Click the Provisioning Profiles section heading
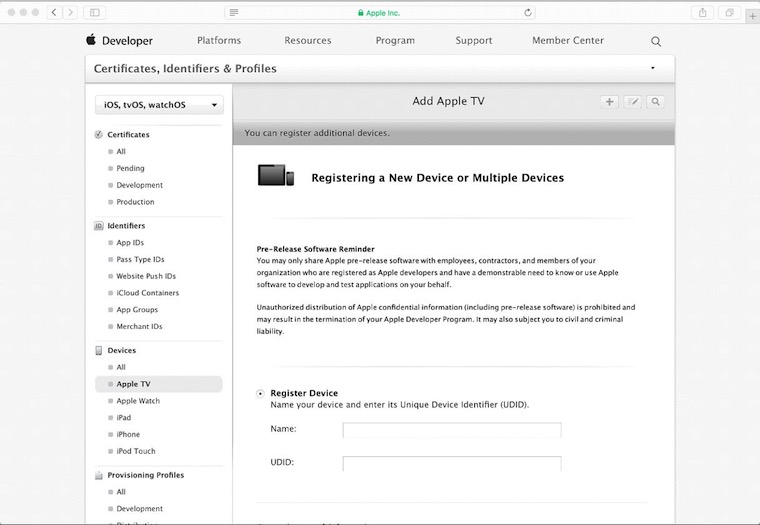 pyautogui.click(x=145, y=475)
